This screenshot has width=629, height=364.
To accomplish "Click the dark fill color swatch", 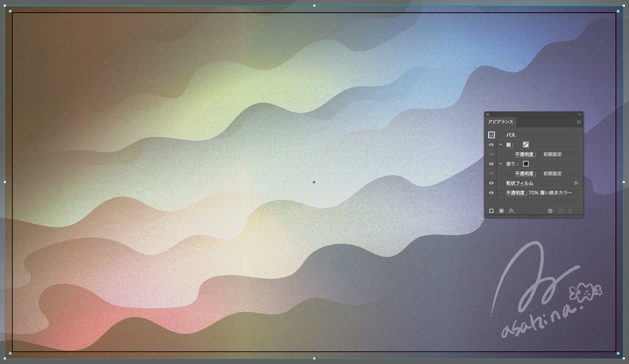I will 526,164.
